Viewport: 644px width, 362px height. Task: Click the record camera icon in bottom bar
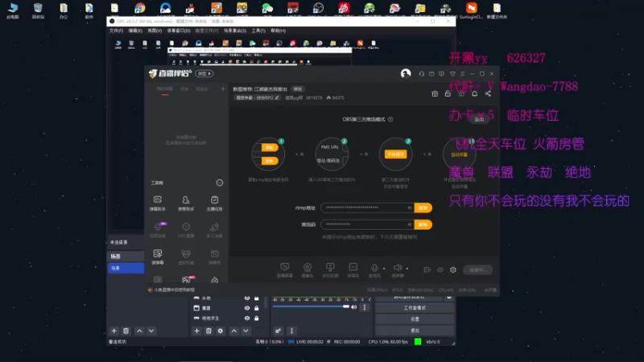pos(427,269)
